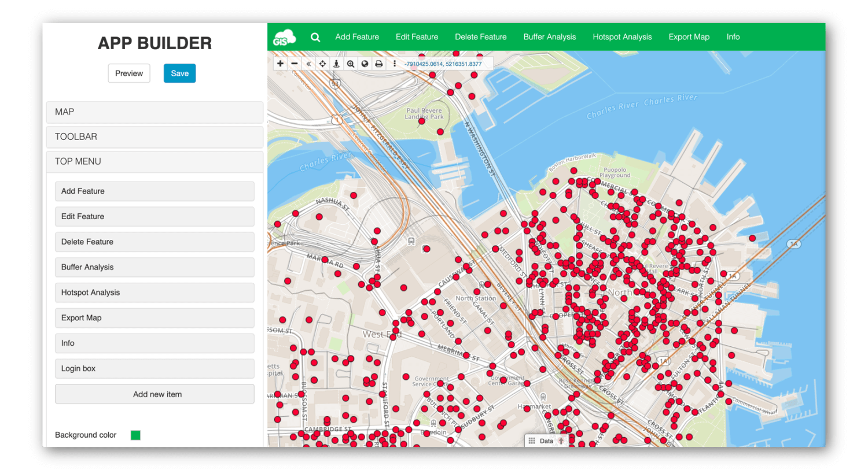
Task: Open search using the magnifying glass icon
Action: 315,36
